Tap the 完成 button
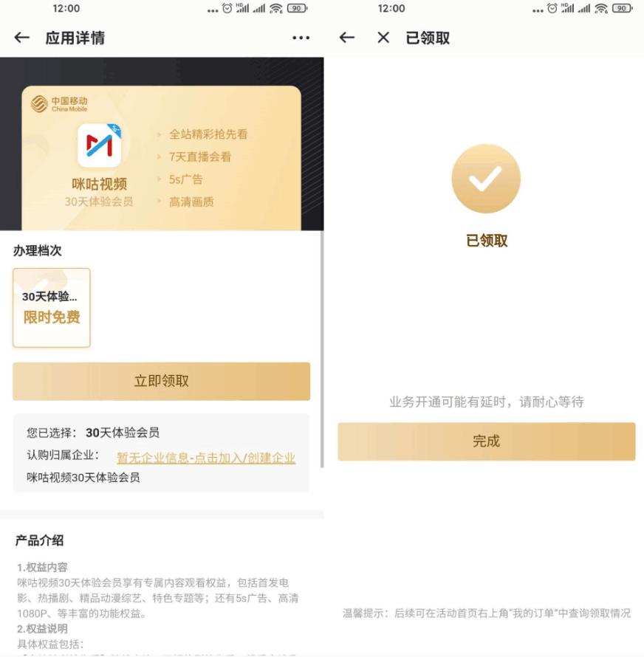 [x=487, y=441]
